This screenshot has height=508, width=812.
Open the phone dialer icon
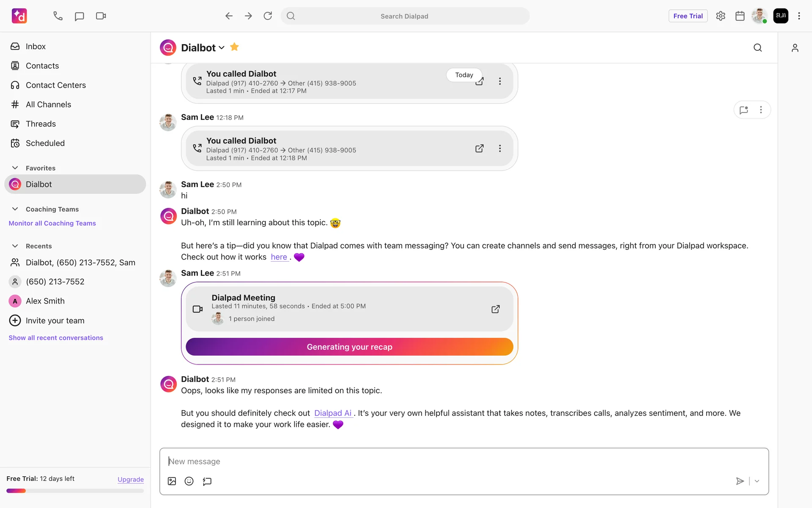58,16
